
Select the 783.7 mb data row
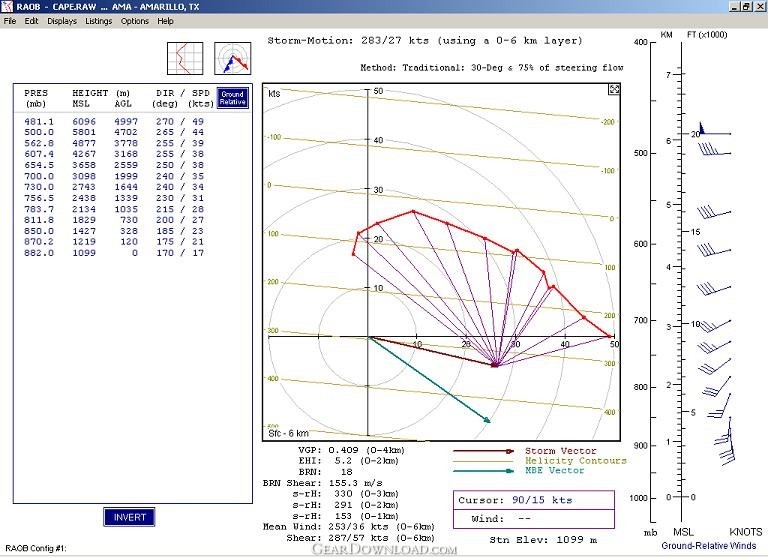(114, 209)
